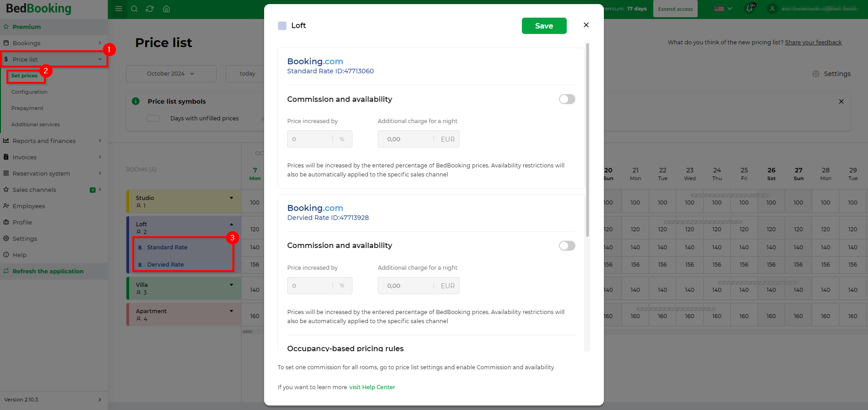The height and width of the screenshot is (410, 868).
Task: Select the Dervied Rate row under Loft
Action: [x=183, y=265]
